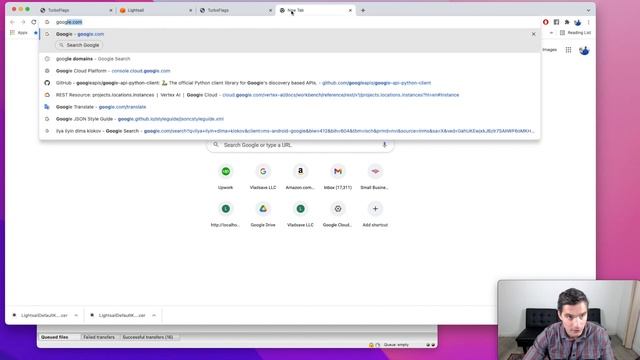Choose the REST Resource Vertex AI suggestion
This screenshot has width=640, height=360.
290,95
